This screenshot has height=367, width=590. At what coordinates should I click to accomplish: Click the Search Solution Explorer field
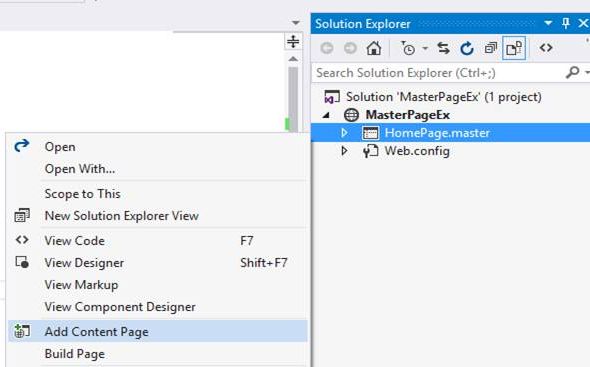(x=438, y=73)
